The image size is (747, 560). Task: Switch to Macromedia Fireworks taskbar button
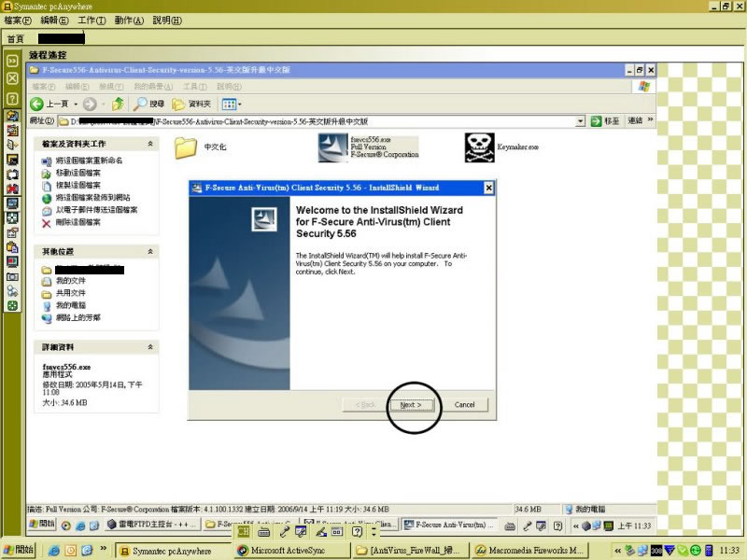click(529, 551)
